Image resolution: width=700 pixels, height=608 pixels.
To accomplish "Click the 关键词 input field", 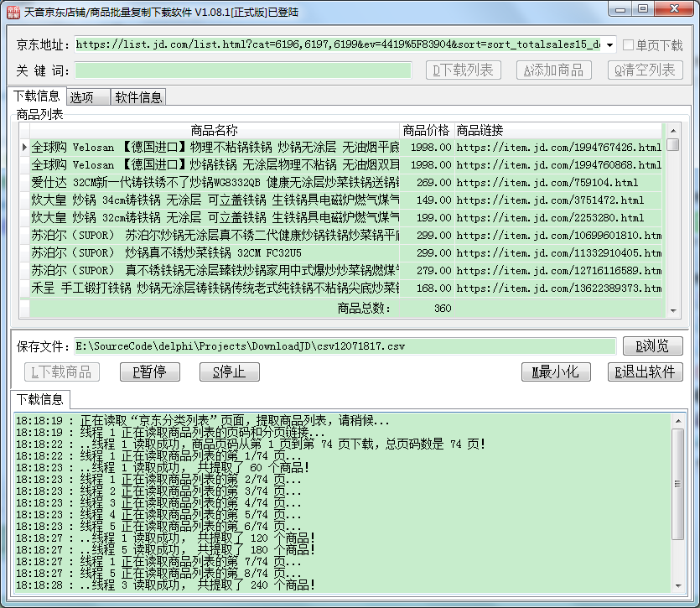I will point(243,70).
